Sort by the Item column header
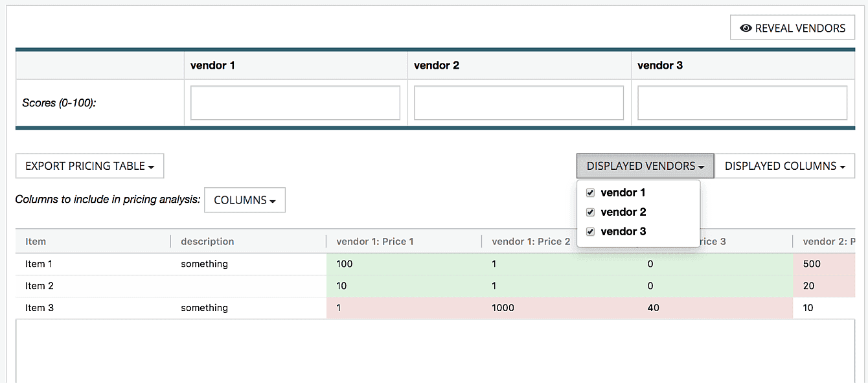The image size is (868, 383). [93, 241]
